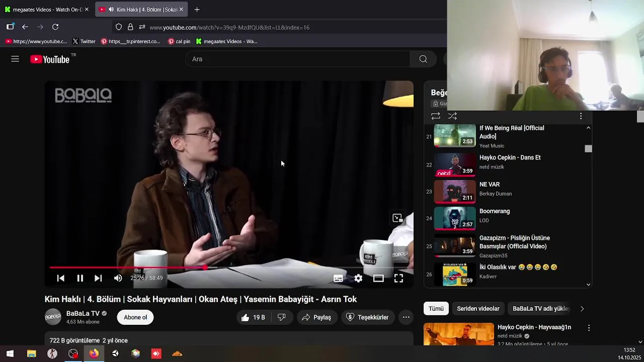Select the Seriden videolar chip
Viewport: 644px width, 362px height.
478,309
